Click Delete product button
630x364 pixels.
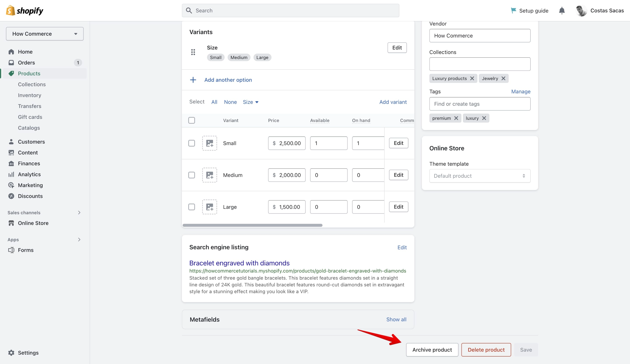[x=486, y=350]
